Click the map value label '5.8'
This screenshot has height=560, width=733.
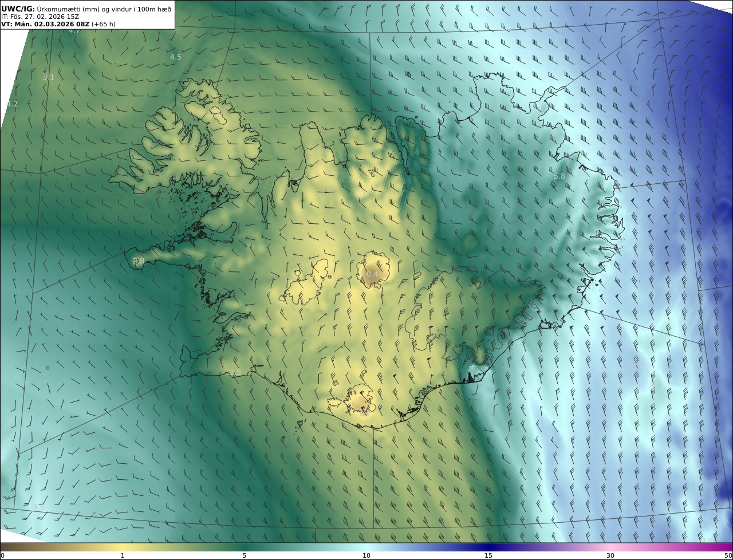pyautogui.click(x=559, y=176)
